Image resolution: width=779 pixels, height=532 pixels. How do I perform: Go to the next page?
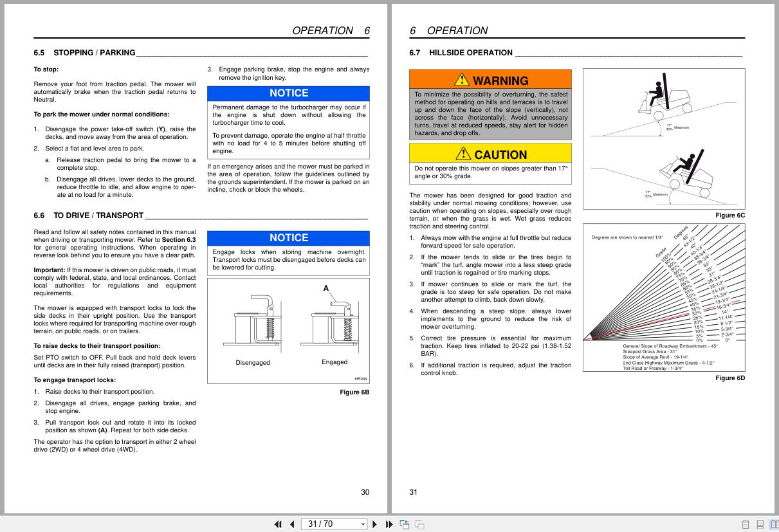click(375, 524)
